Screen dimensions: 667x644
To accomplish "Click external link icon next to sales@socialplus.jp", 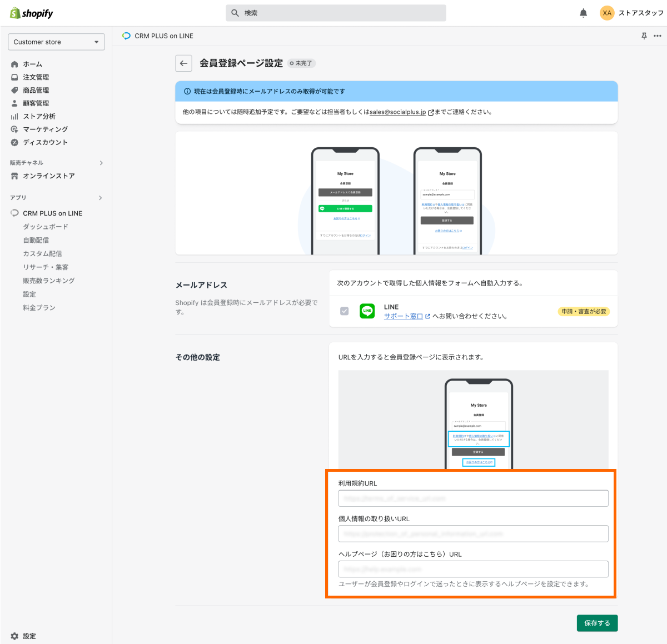I will point(431,112).
